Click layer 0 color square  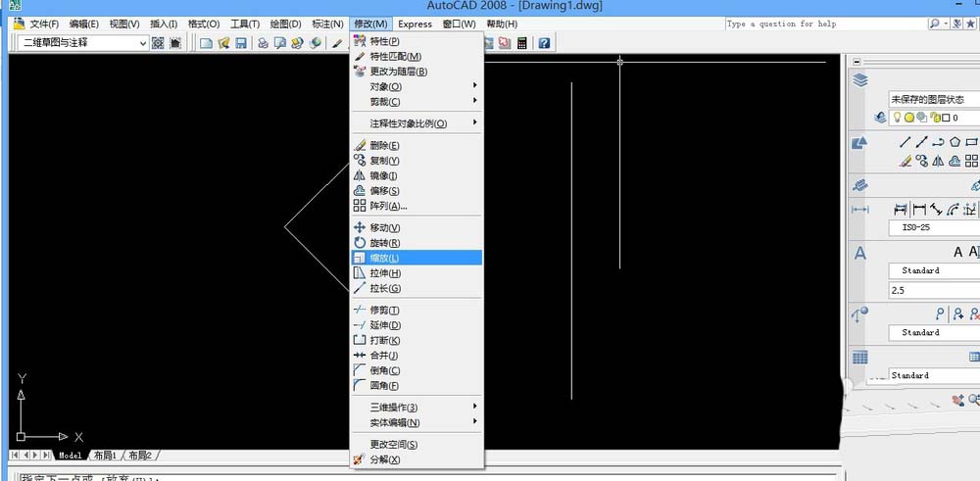947,118
